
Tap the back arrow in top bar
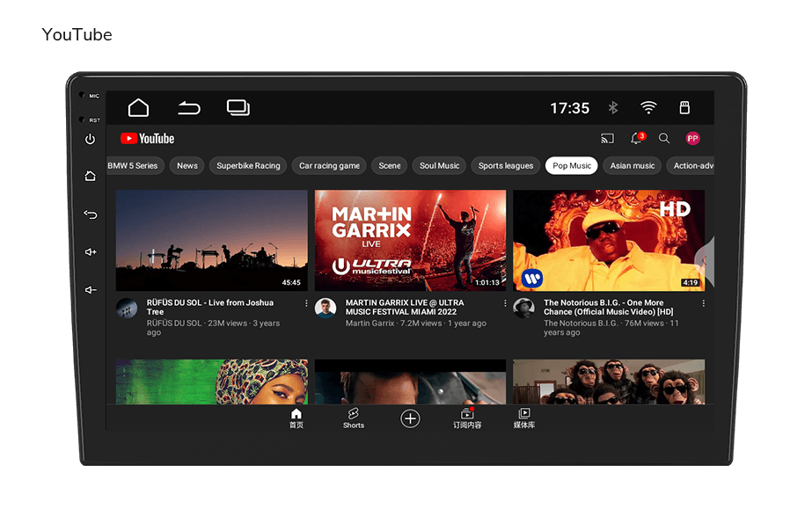189,108
